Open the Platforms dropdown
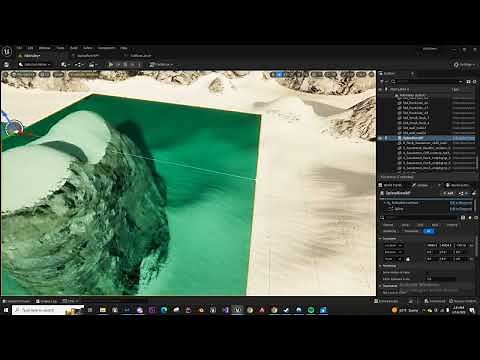This screenshot has width=480, height=360. 161,65
